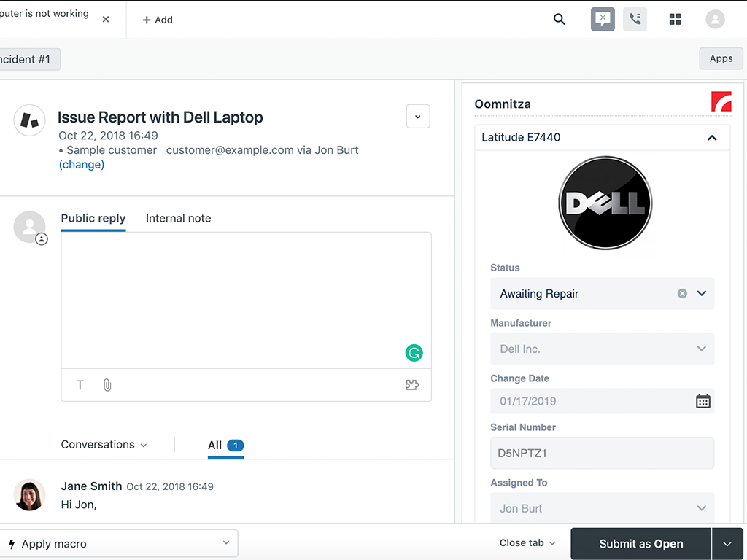The height and width of the screenshot is (560, 747).
Task: Open the apps puzzle piece icon
Action: coord(412,385)
